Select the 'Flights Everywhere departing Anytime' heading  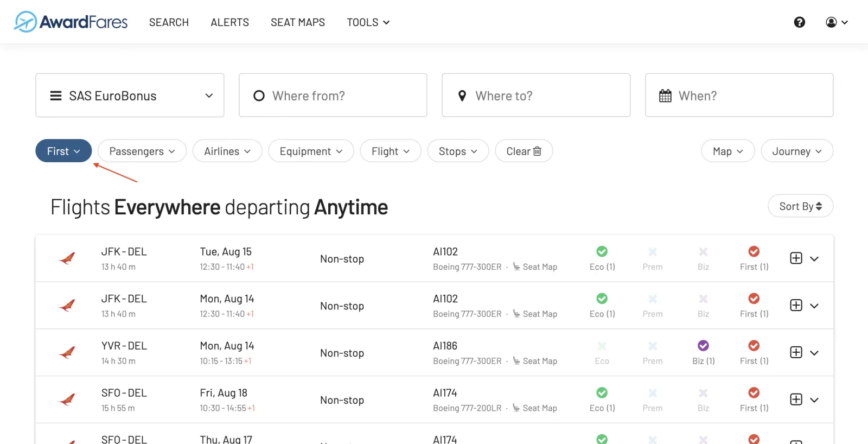219,207
